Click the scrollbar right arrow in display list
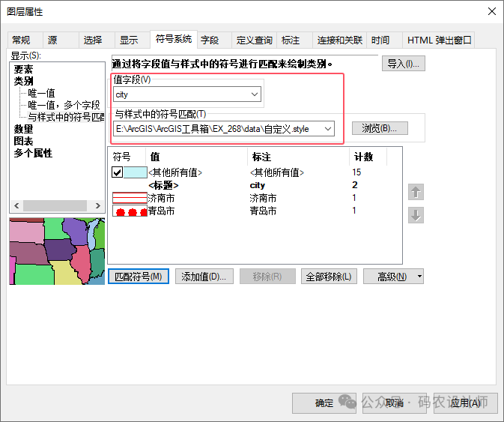Screen dimensions: 504x422 pyautogui.click(x=98, y=205)
